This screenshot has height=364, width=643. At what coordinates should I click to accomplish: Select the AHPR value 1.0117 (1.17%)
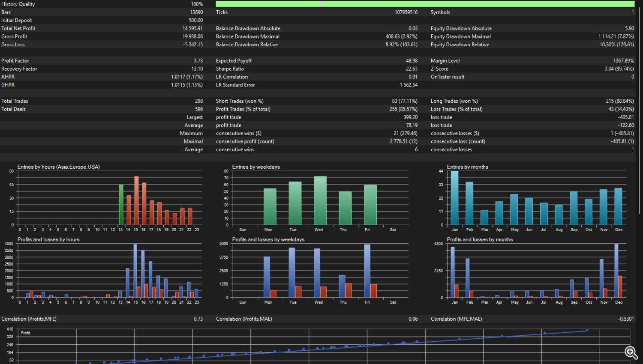[187, 77]
